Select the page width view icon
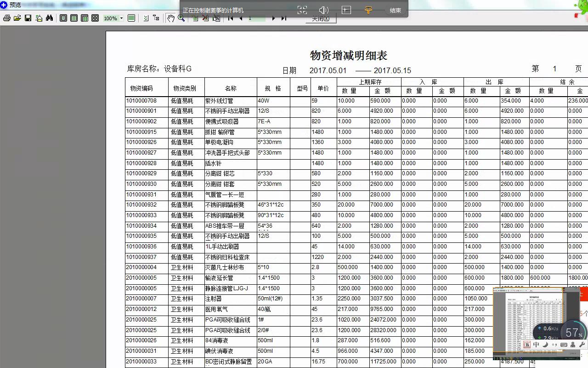This screenshot has width=588, height=368. pyautogui.click(x=74, y=18)
